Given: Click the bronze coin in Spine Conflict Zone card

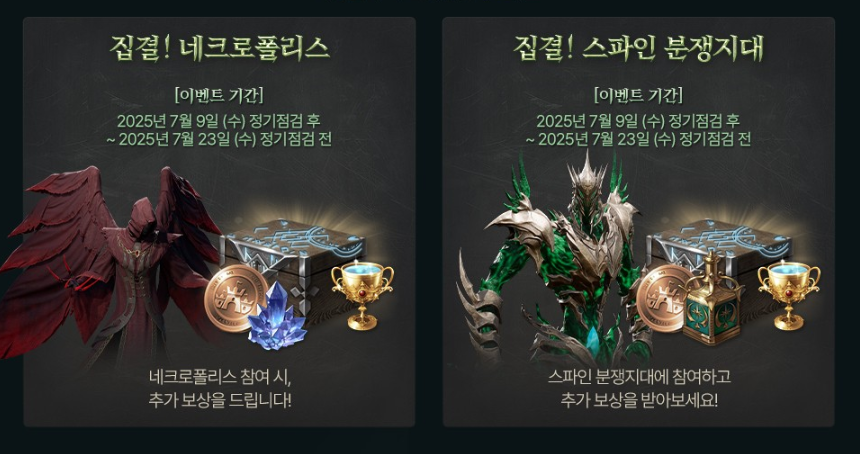Looking at the screenshot, I should (x=663, y=299).
